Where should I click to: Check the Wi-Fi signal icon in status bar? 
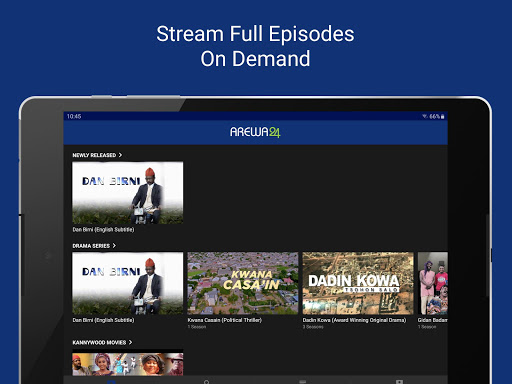425,116
